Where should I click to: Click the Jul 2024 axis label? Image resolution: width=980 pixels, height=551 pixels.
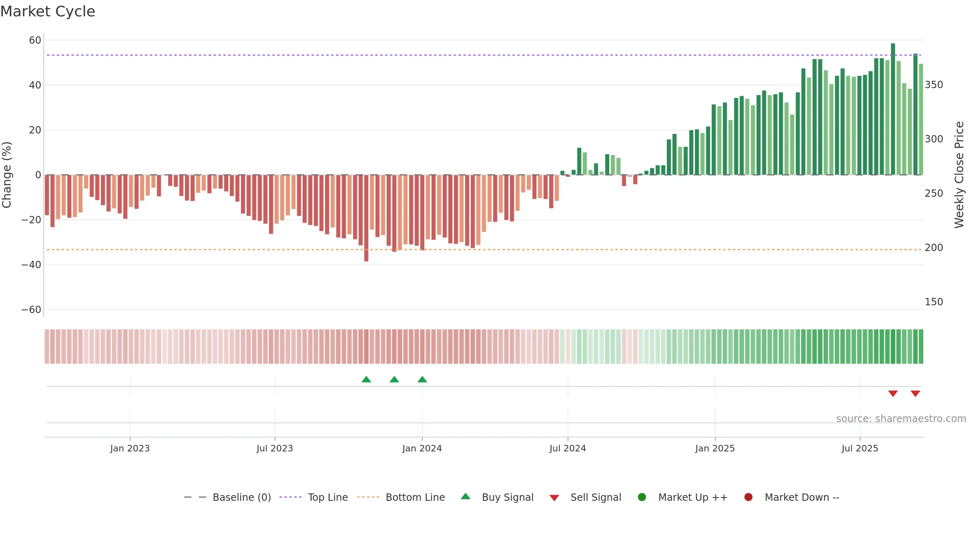(568, 448)
